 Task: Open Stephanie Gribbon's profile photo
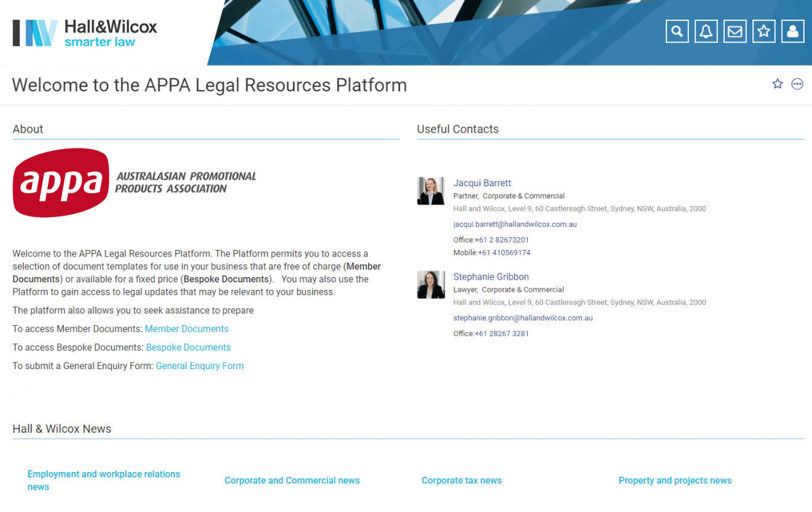click(x=431, y=284)
